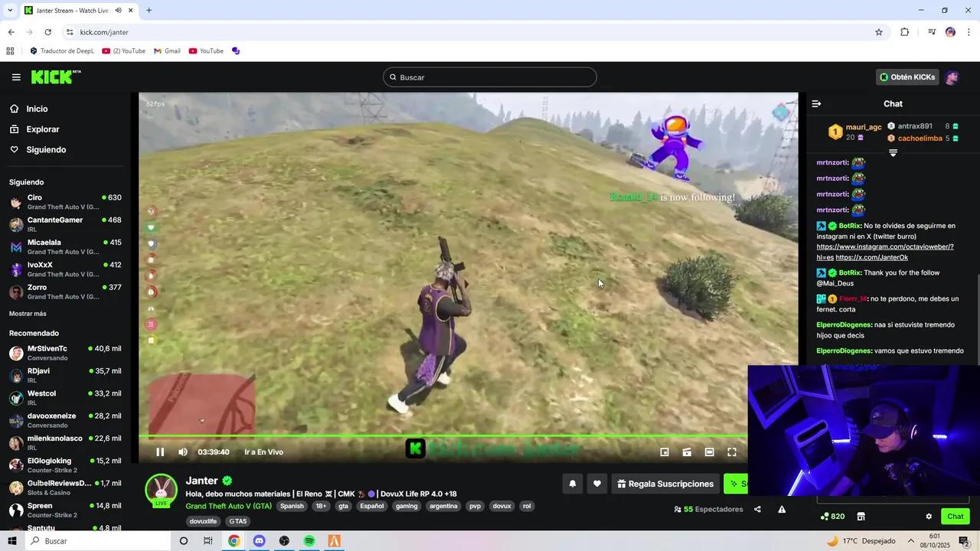Select the gaming tag
Image resolution: width=980 pixels, height=551 pixels.
tap(407, 506)
